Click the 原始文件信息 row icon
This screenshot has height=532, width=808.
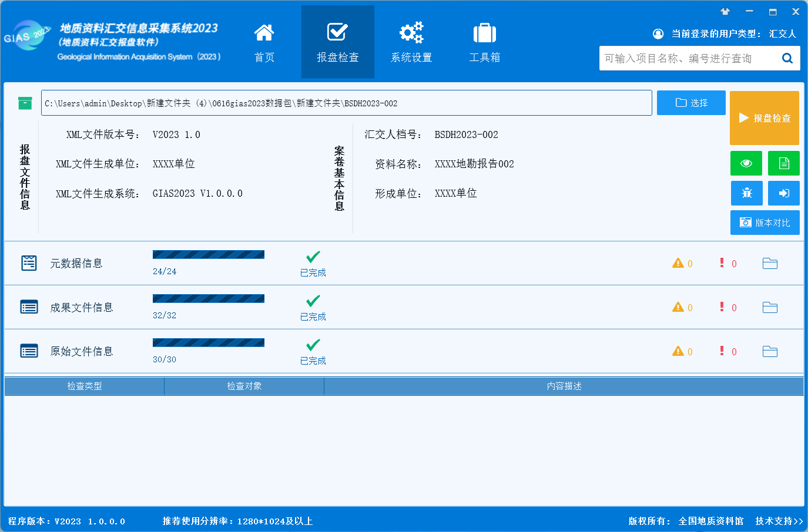click(29, 351)
